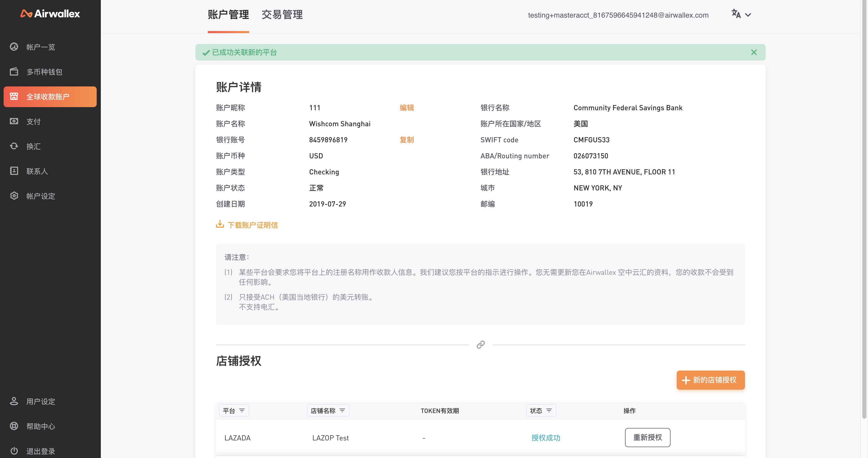Screen dimensions: 868x458
Task: Click the 退出登录 power icon
Action: click(14, 451)
